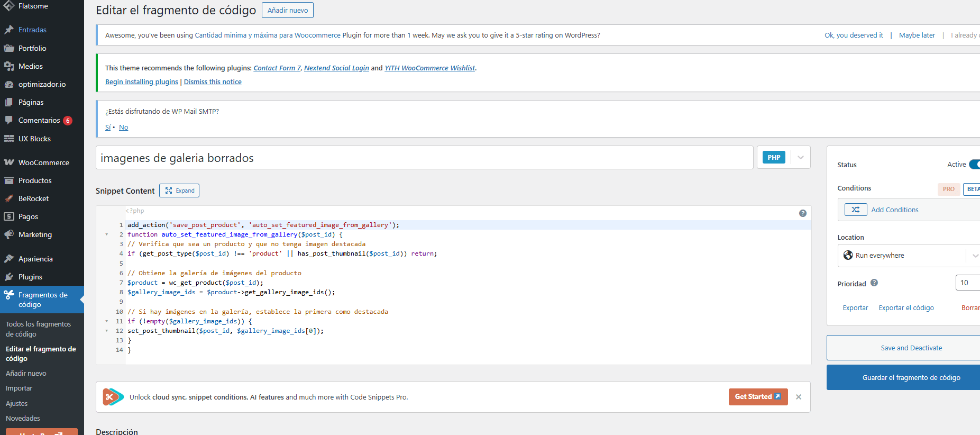Click Guardar el fragmento de código button
The width and height of the screenshot is (980, 435).
(x=911, y=377)
